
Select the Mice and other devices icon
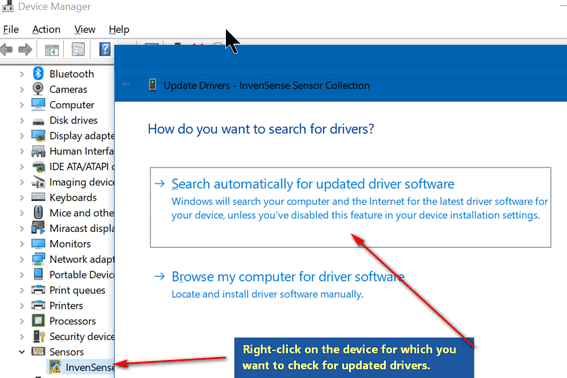click(x=38, y=212)
